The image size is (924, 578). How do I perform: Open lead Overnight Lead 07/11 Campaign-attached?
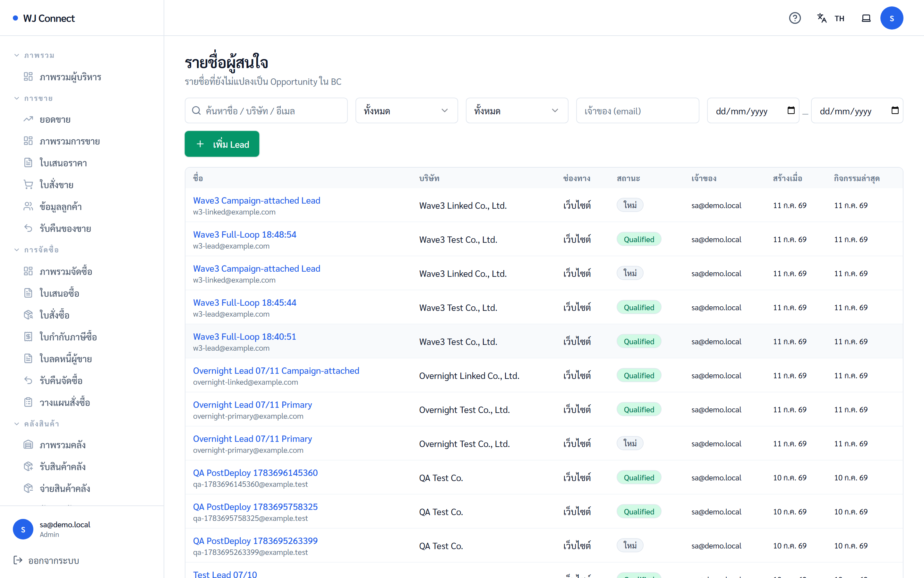click(276, 371)
